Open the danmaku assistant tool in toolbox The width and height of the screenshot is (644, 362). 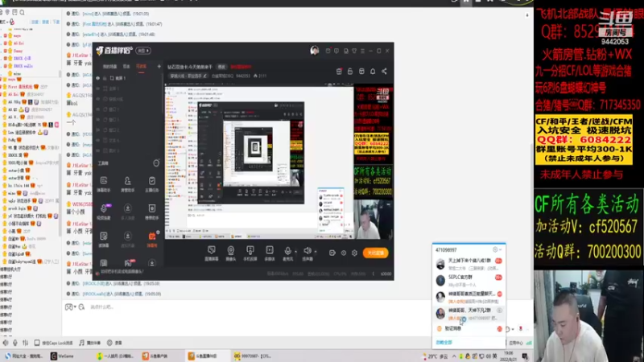(x=104, y=184)
